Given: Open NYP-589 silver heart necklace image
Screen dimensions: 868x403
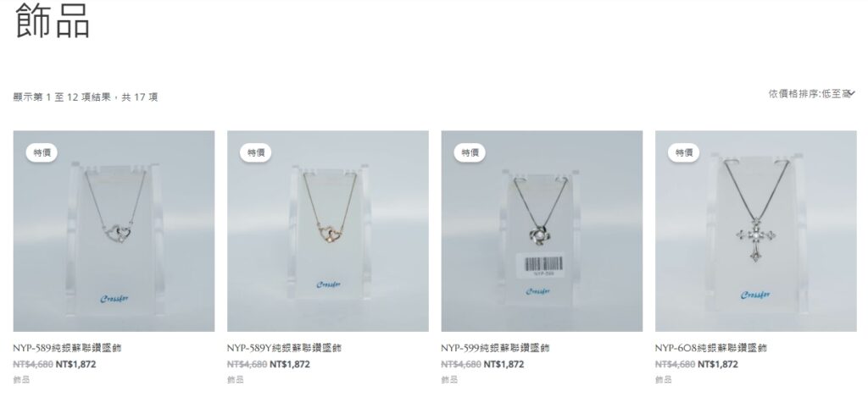Looking at the screenshot, I should tap(114, 231).
